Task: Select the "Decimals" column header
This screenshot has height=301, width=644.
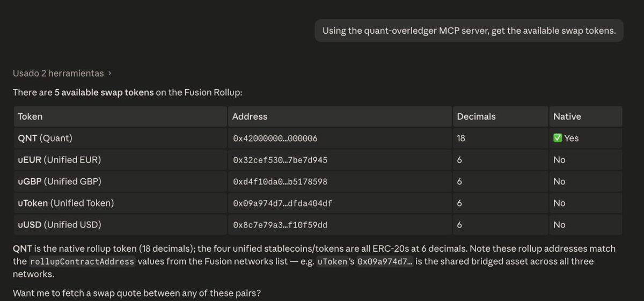Action: point(500,116)
